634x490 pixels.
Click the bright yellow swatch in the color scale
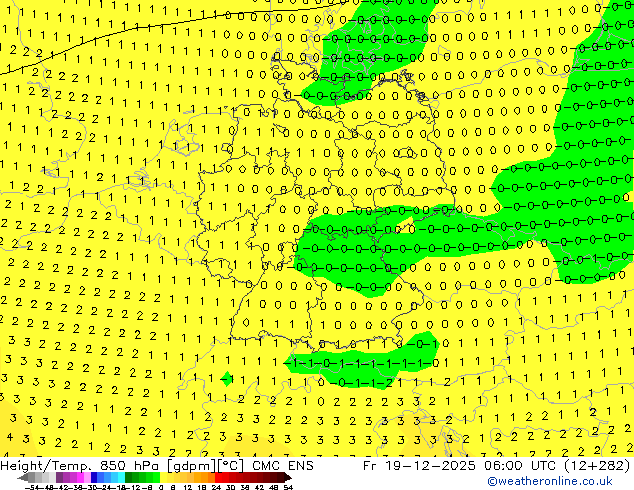point(163,478)
